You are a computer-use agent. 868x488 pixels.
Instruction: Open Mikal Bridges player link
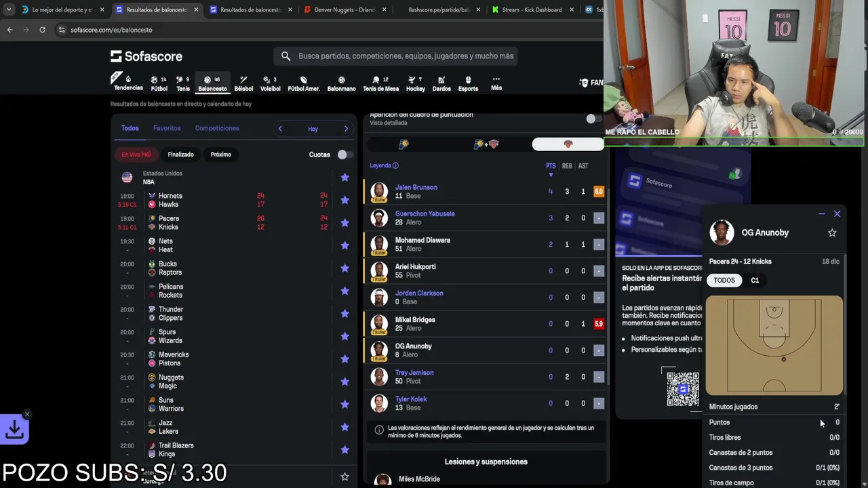[x=415, y=319]
